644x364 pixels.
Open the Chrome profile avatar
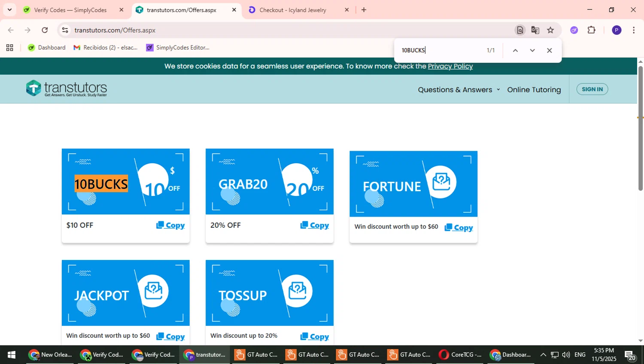click(617, 30)
